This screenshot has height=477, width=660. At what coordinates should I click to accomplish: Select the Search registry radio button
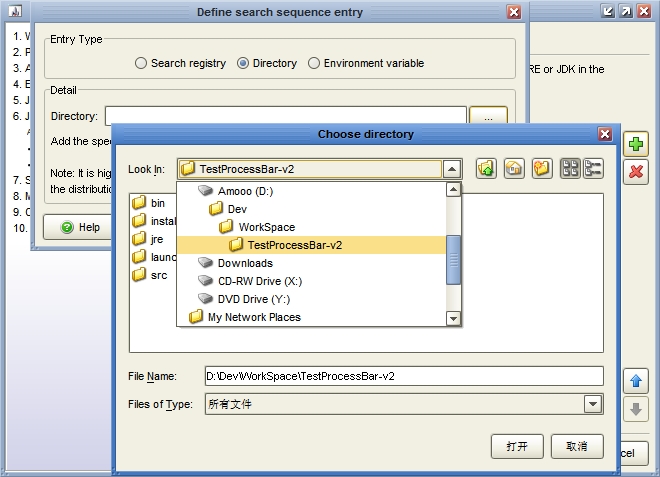pyautogui.click(x=142, y=63)
